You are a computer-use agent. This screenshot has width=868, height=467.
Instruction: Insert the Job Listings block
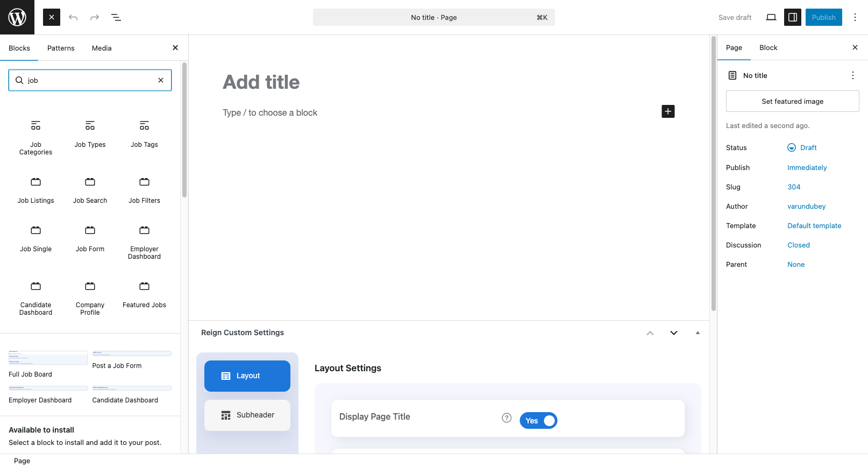point(36,190)
